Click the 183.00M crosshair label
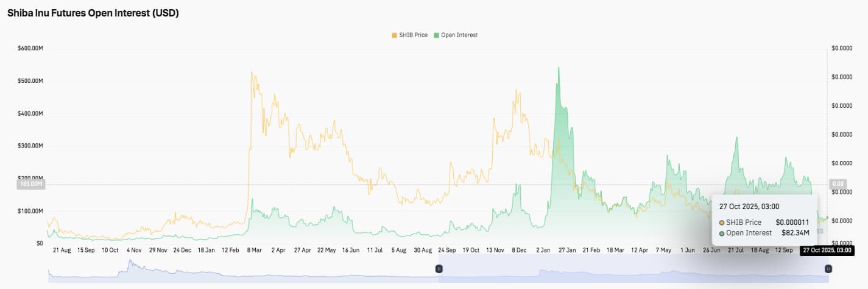 [30, 184]
